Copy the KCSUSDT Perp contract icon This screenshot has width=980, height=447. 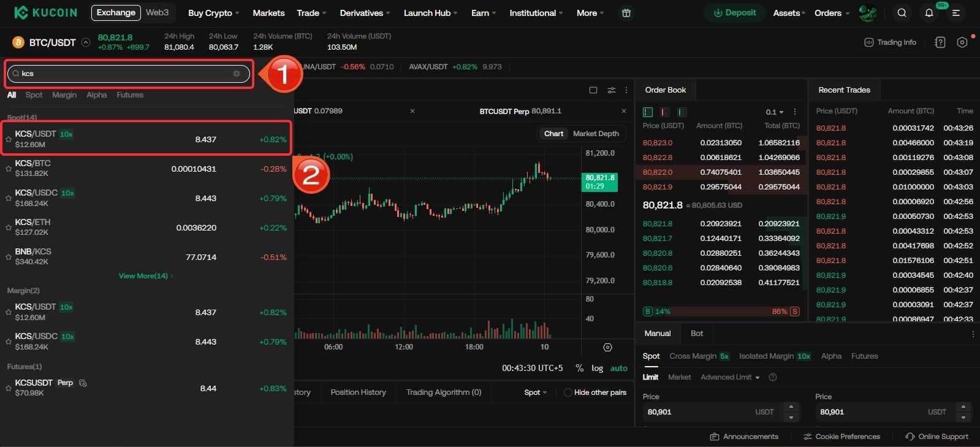(x=83, y=383)
